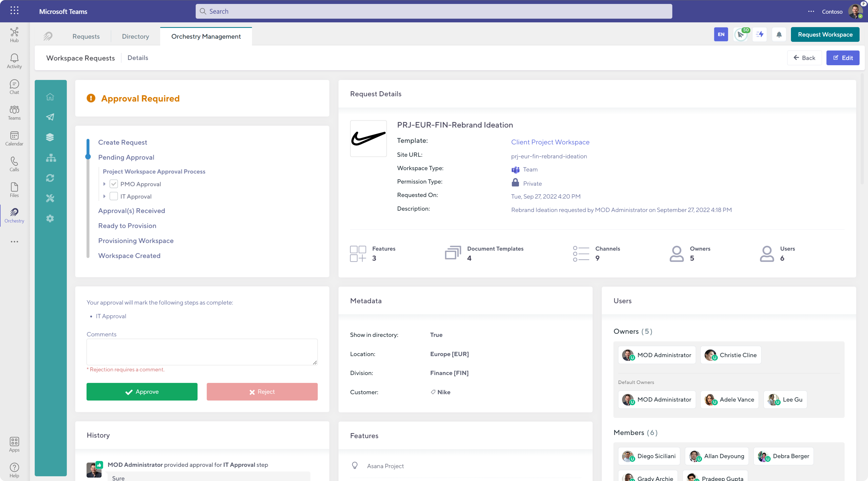The width and height of the screenshot is (868, 481).
Task: Open the Calendar app
Action: pos(14,138)
